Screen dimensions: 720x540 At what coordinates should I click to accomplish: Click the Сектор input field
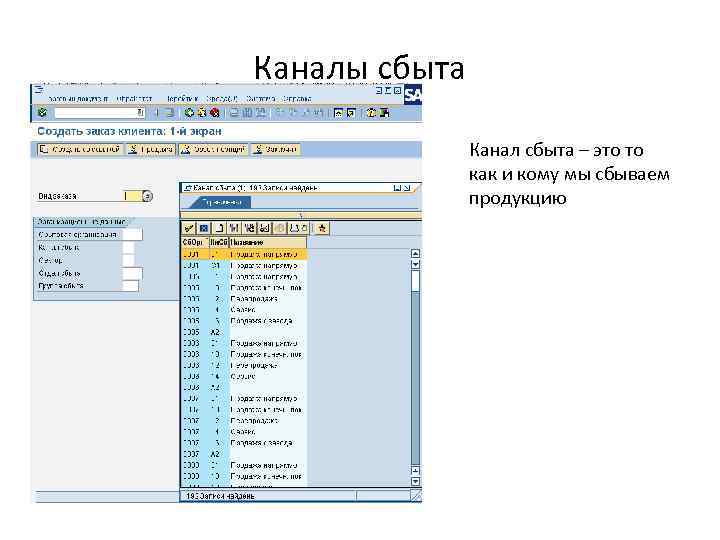[x=129, y=260]
